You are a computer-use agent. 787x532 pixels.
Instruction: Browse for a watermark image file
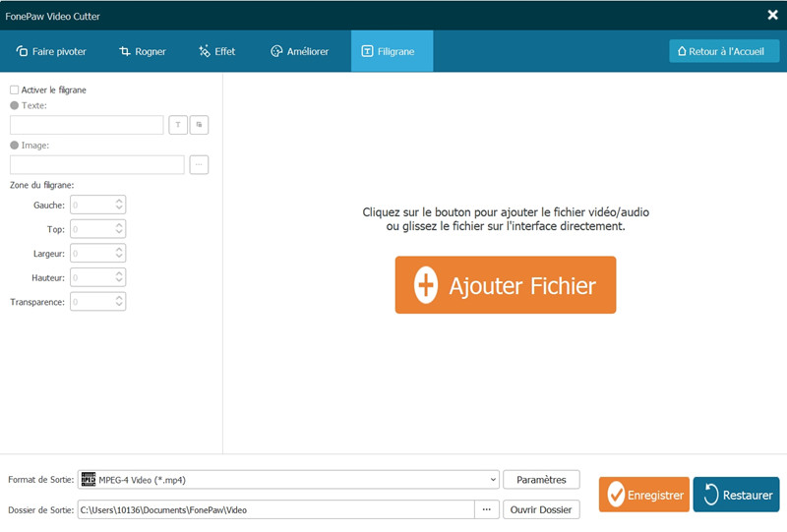click(199, 165)
